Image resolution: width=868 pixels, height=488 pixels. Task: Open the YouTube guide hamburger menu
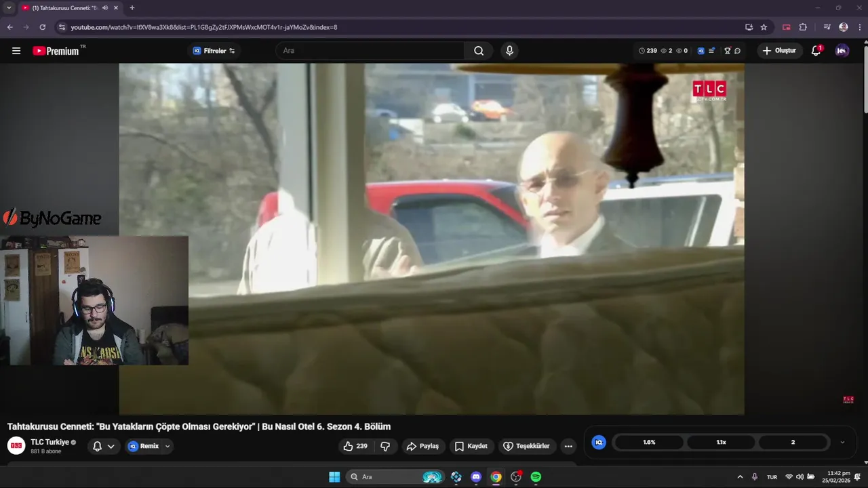click(x=16, y=51)
